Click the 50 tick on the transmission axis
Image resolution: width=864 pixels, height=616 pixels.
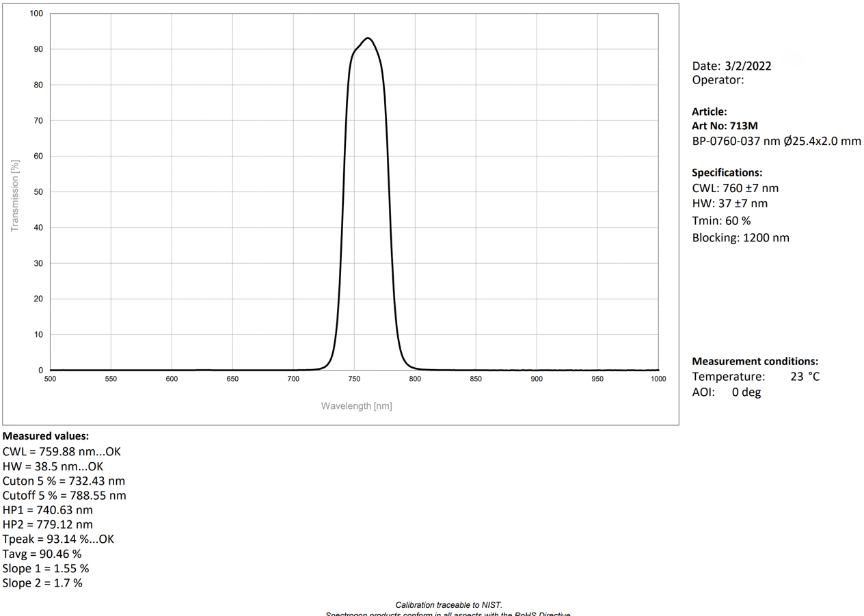tap(38, 192)
